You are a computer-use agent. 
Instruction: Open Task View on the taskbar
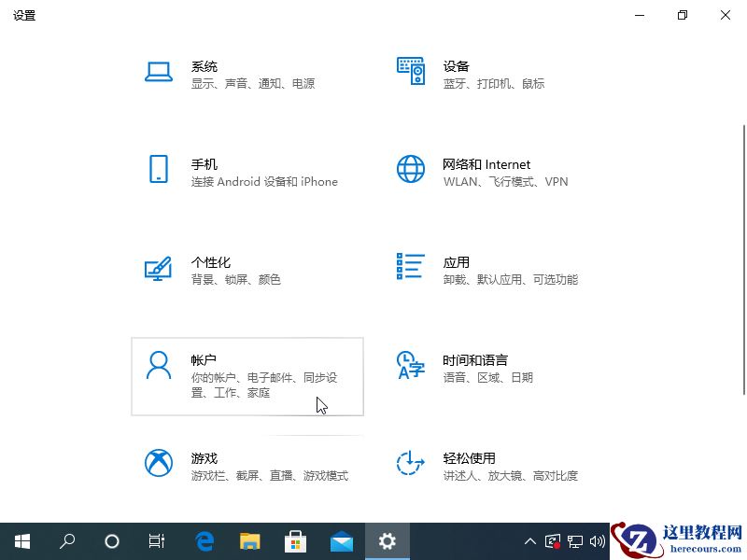[x=156, y=541]
